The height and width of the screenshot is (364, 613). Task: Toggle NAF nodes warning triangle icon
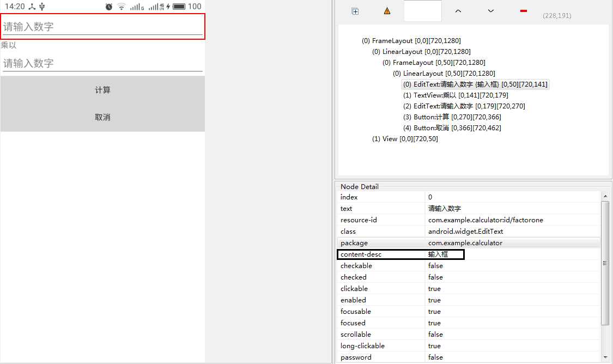coord(387,11)
